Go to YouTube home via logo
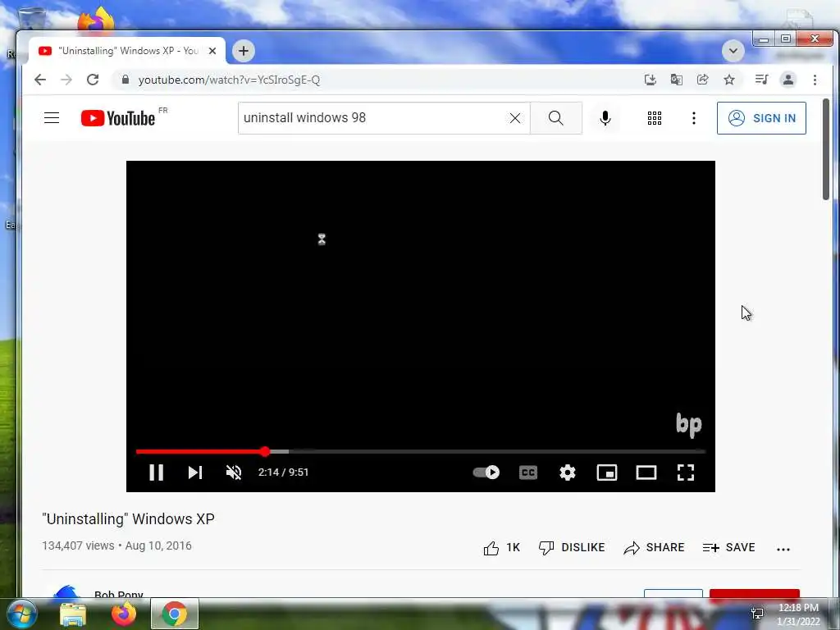 click(x=118, y=118)
